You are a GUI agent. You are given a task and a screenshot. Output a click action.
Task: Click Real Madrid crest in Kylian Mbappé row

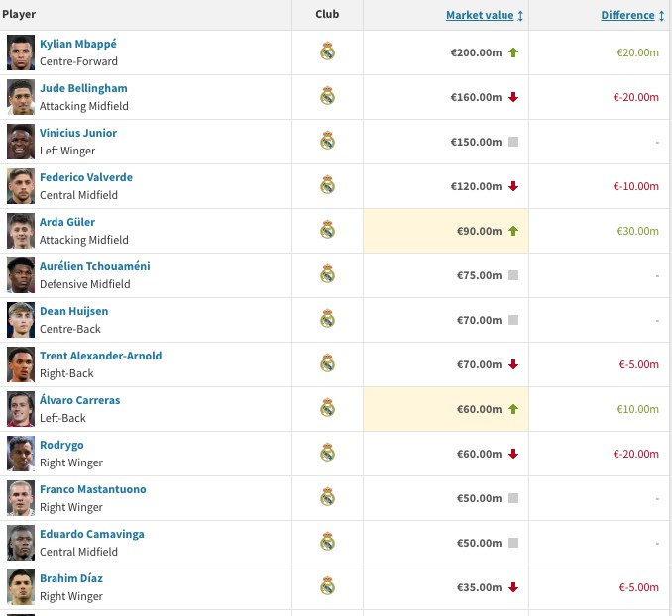[327, 51]
